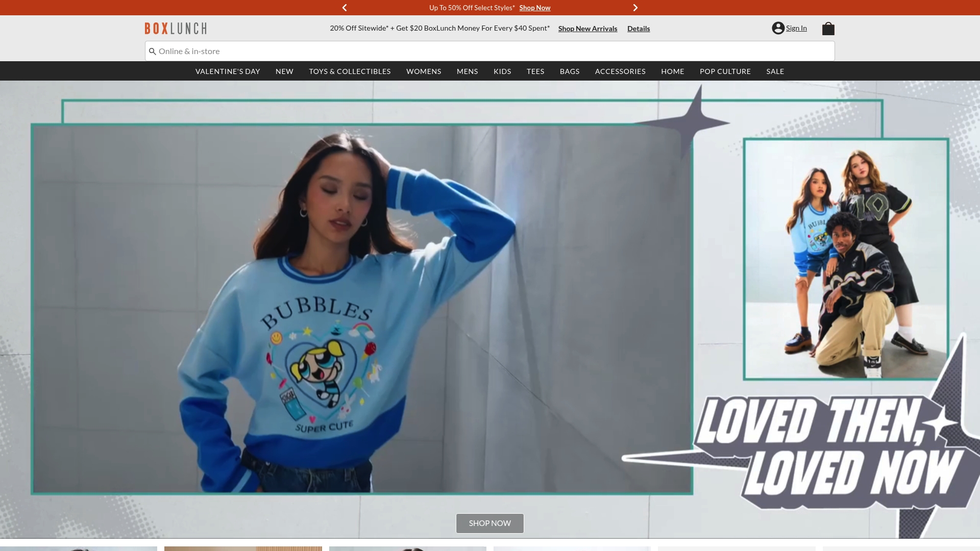The height and width of the screenshot is (551, 980).
Task: Click the three models group photo
Action: 846,259
